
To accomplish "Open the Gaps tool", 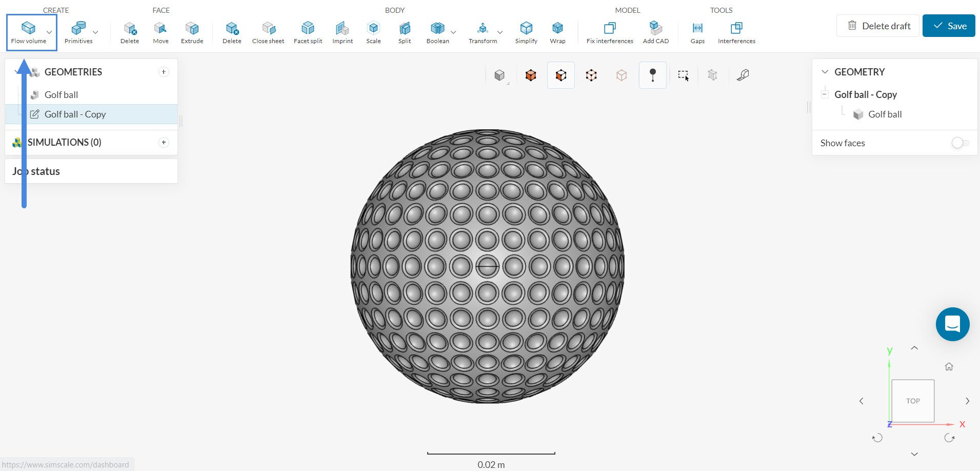I will coord(697,32).
